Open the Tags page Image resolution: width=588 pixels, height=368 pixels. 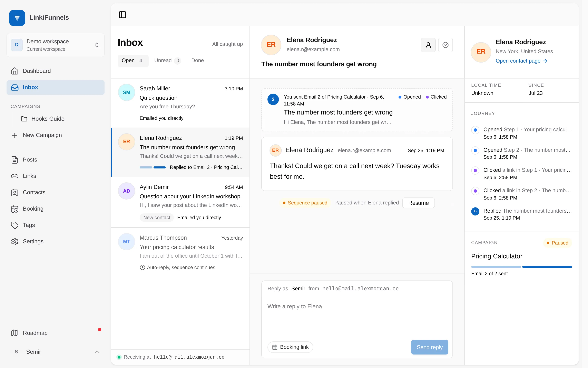pyautogui.click(x=55, y=225)
